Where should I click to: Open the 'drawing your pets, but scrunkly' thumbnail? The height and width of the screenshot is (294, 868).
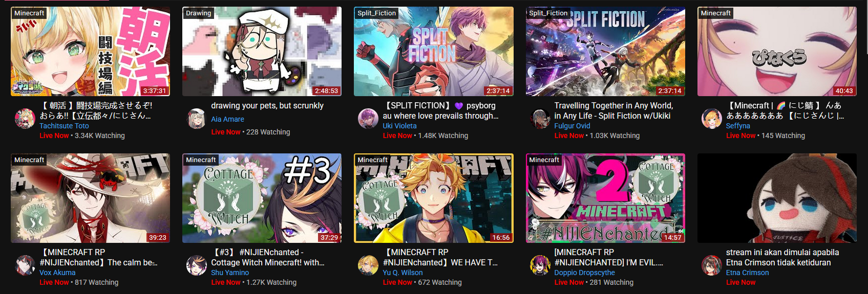(x=262, y=51)
